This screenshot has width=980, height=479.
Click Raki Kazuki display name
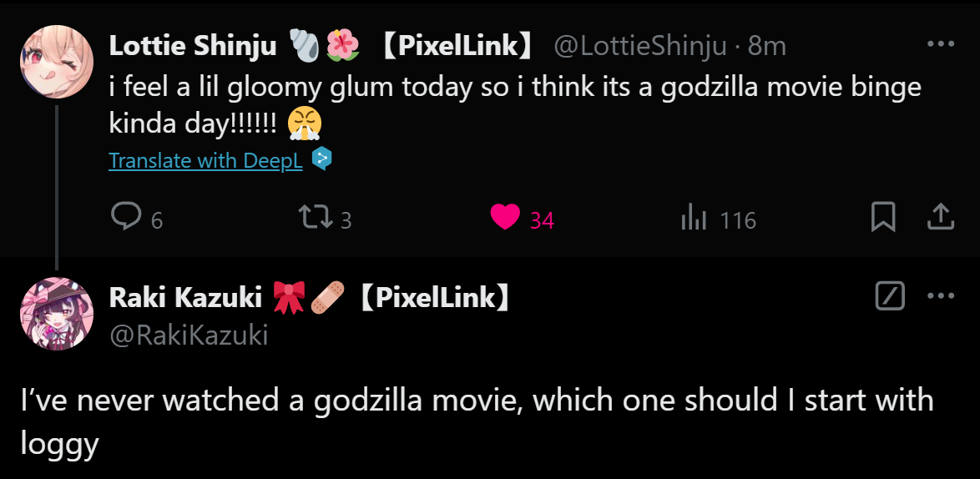click(184, 297)
